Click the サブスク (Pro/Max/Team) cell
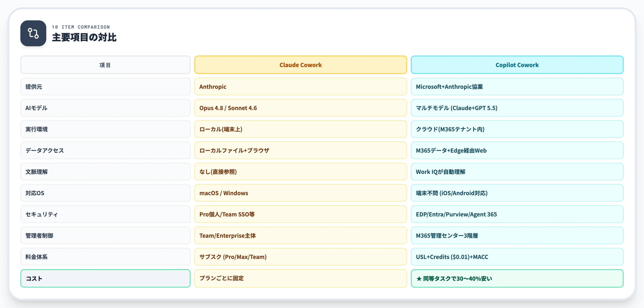 pos(300,256)
